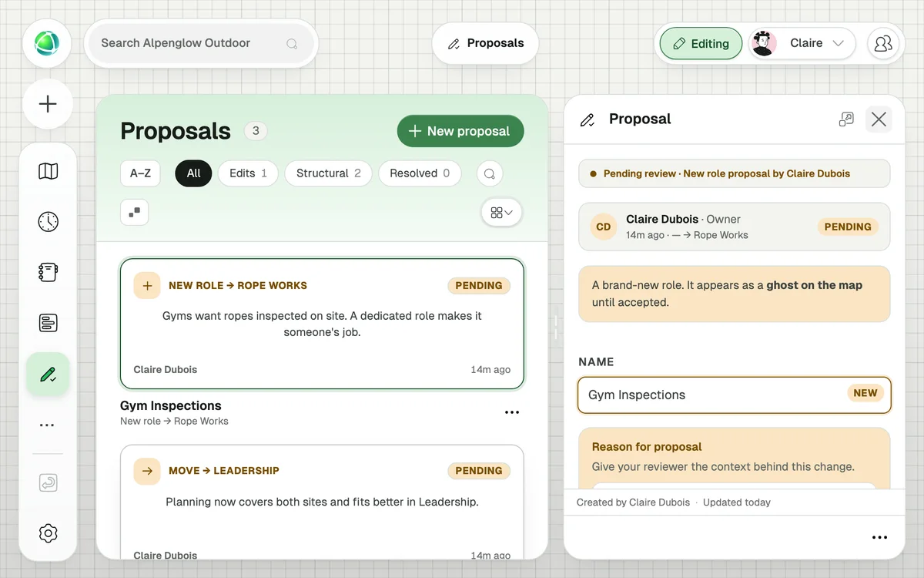Open the Move → Leadership proposal card
The height and width of the screenshot is (578, 924).
click(x=322, y=502)
